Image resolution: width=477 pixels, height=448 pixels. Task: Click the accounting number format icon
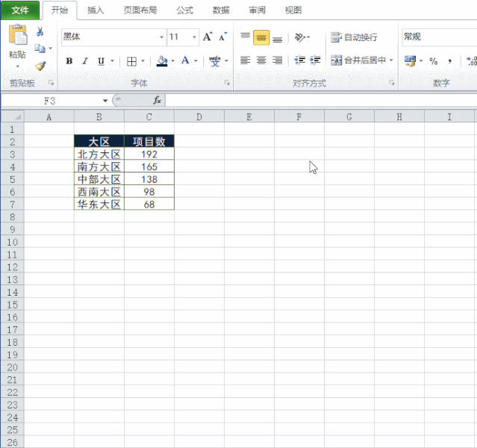[x=410, y=61]
